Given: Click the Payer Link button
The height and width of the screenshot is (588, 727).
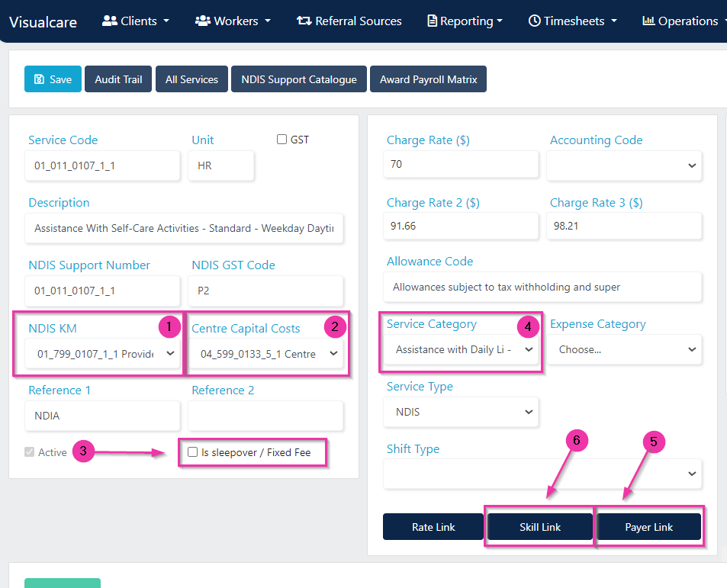Looking at the screenshot, I should pos(648,527).
